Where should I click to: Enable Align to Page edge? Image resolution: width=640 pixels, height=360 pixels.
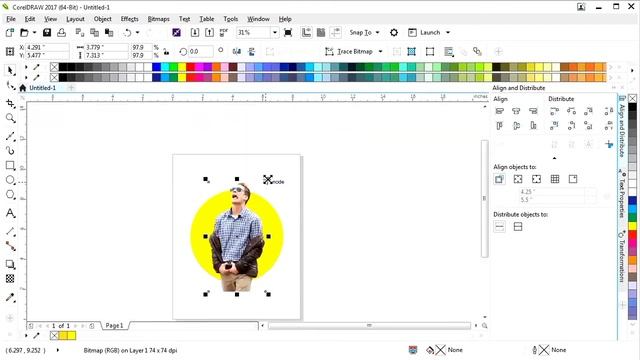click(x=518, y=179)
